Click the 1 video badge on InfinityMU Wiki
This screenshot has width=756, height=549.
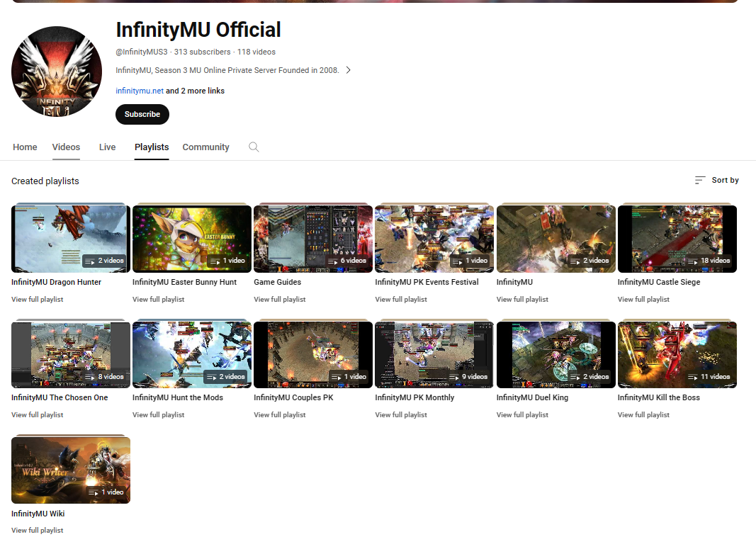click(x=106, y=492)
